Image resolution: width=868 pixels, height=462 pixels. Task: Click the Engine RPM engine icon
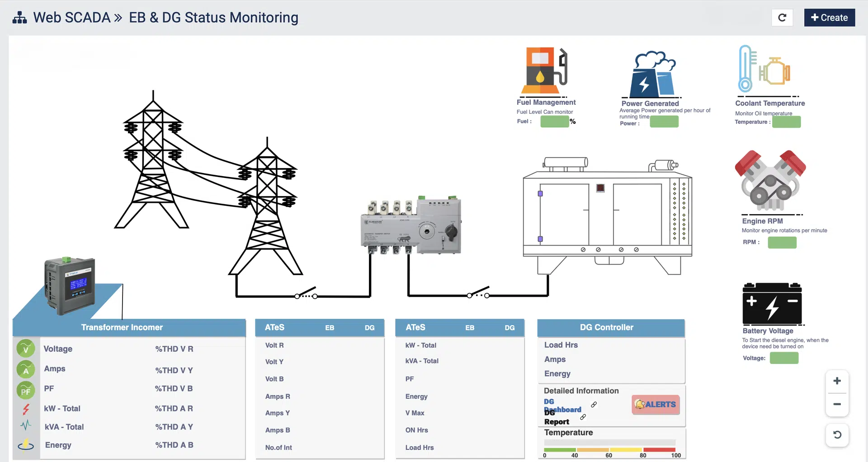click(x=770, y=181)
